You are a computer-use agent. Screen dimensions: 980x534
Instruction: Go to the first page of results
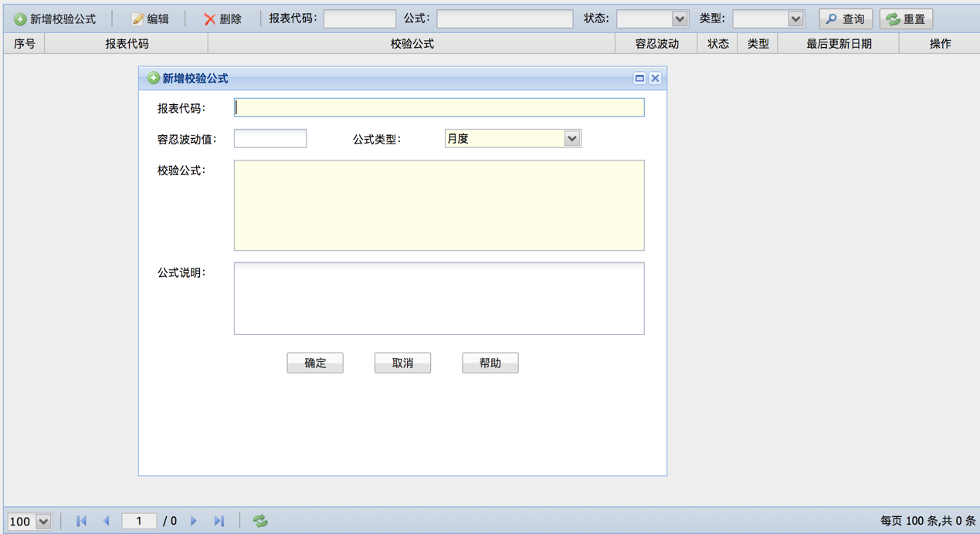coord(81,522)
